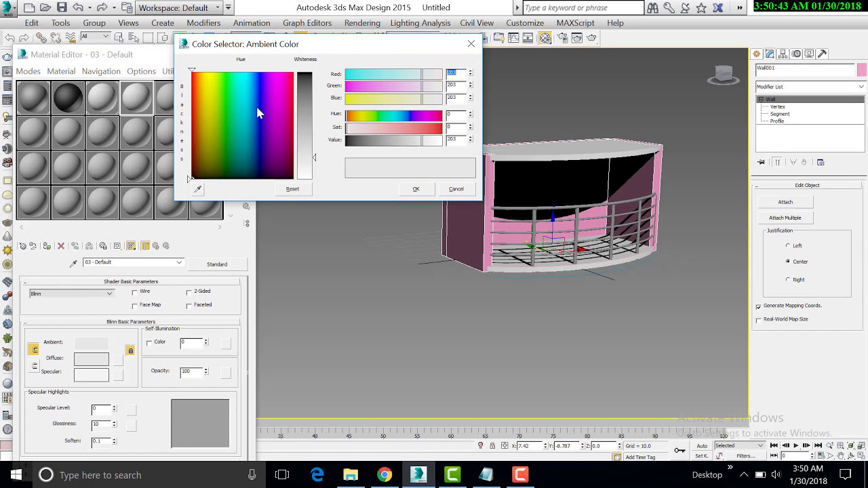Click the Select by Name toolbar icon
This screenshot has width=868, height=488.
(x=135, y=38)
